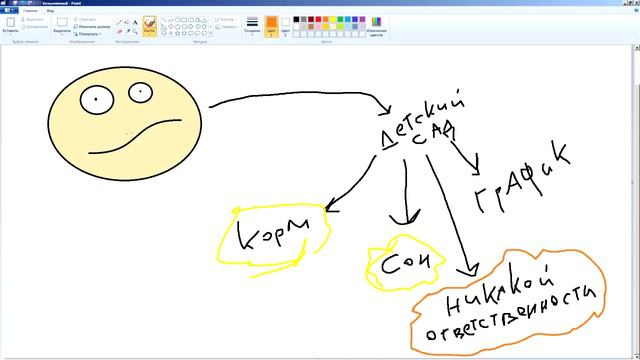Expand the Кисти brushes list arrow
640x360 pixels.
(149, 34)
